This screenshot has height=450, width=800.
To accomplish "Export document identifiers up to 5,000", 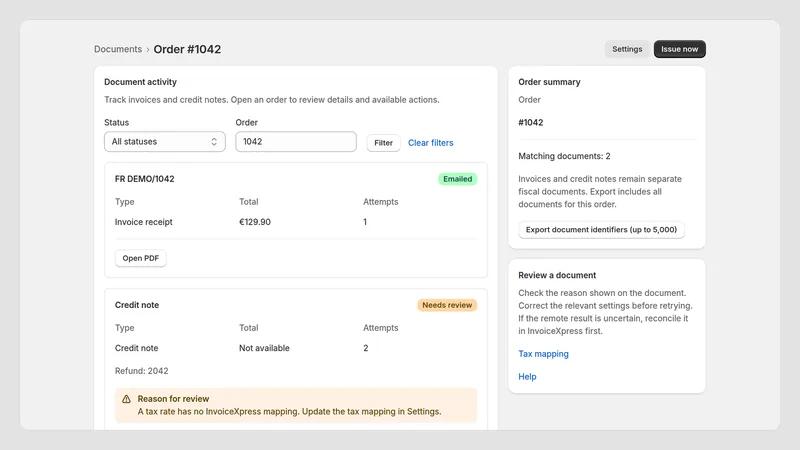I will pyautogui.click(x=601, y=230).
